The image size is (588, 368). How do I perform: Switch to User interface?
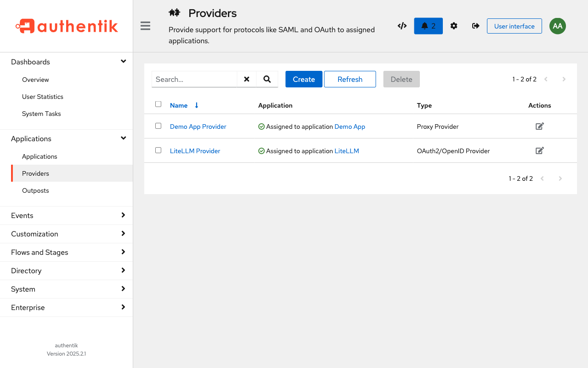[514, 26]
